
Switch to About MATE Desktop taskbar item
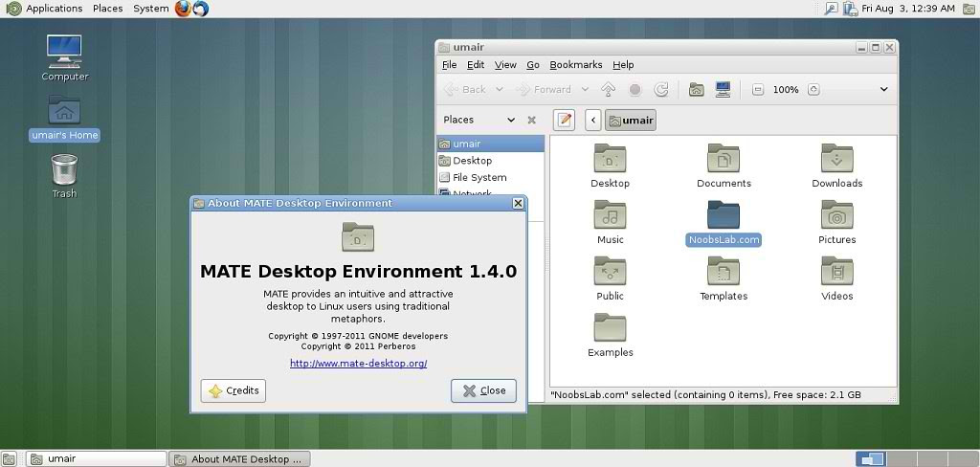[239, 459]
